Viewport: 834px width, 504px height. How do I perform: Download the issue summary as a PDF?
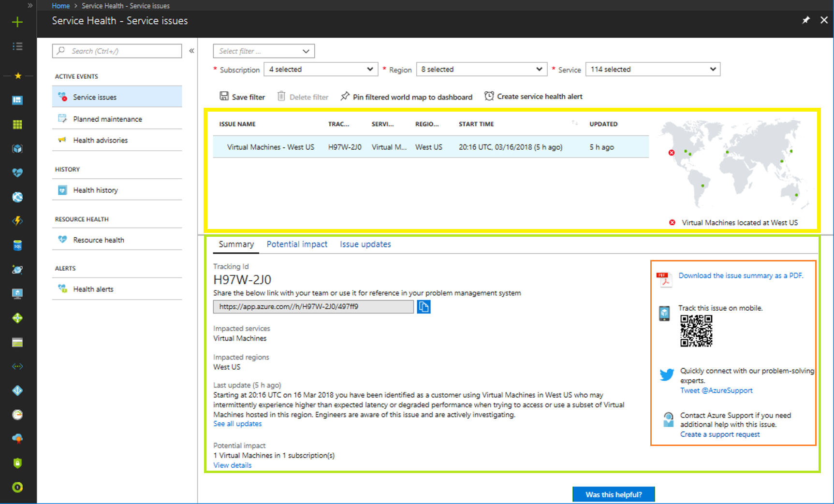click(x=741, y=275)
